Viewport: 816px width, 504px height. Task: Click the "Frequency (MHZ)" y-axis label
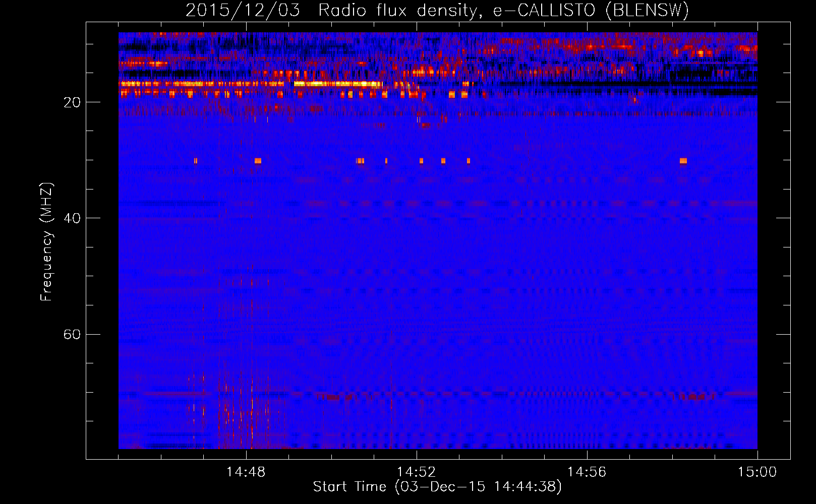click(x=46, y=242)
